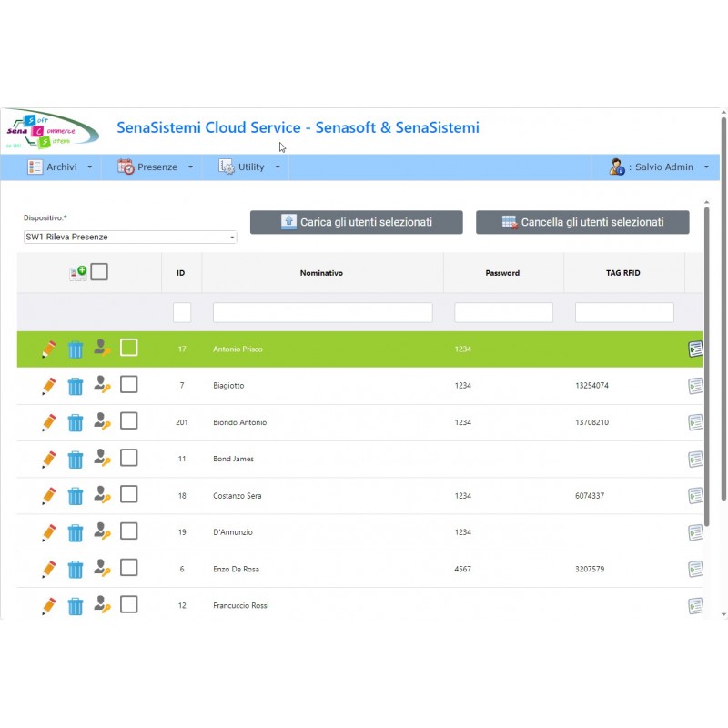Image resolution: width=728 pixels, height=728 pixels.
Task: Click the inner table vertical scrollbar thumb
Action: 707,367
